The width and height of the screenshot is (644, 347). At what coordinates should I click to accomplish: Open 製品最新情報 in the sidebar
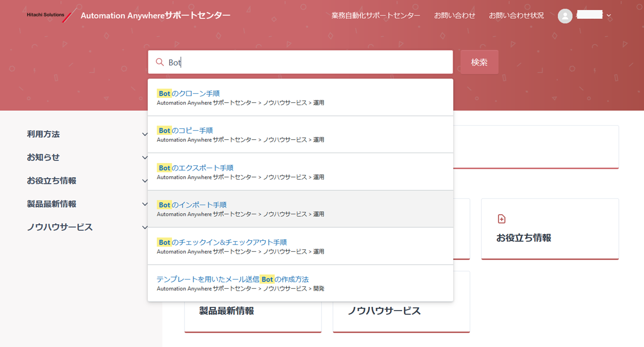tap(52, 204)
